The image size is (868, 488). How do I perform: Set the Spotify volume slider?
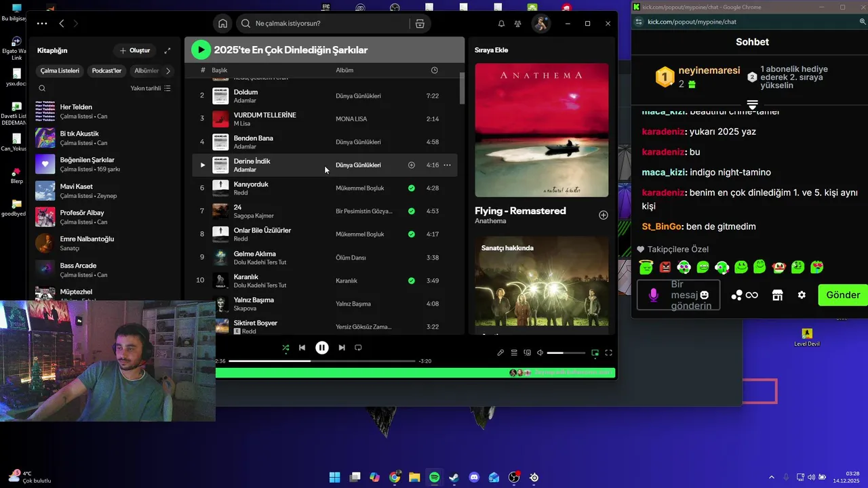point(566,352)
